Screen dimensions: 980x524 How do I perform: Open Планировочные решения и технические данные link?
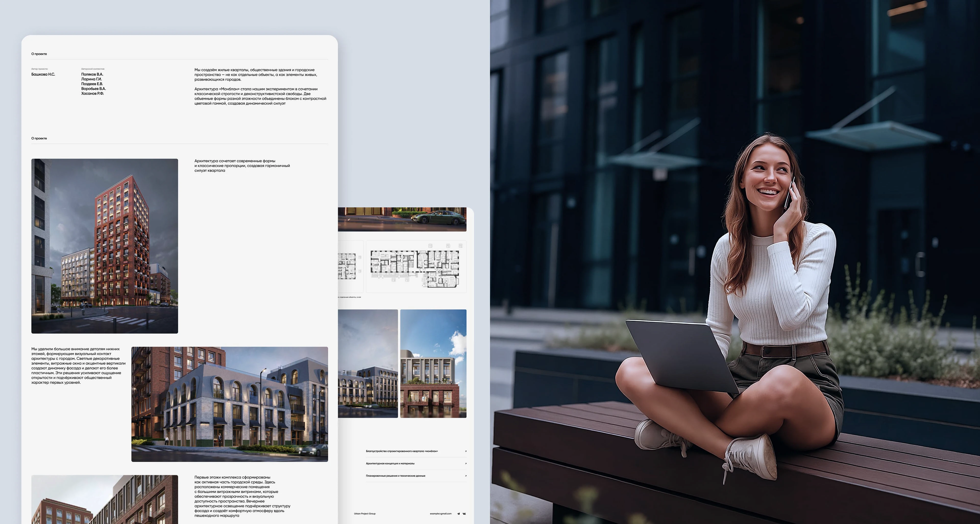pos(395,476)
